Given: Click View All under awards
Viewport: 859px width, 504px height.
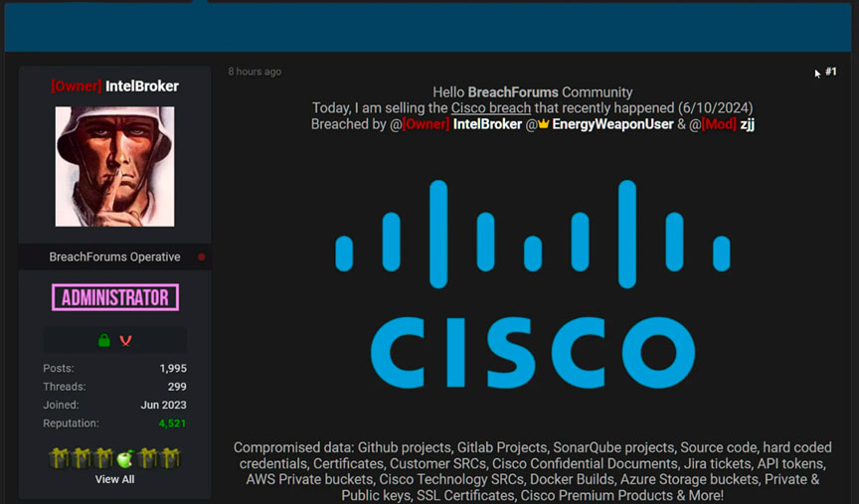Looking at the screenshot, I should pyautogui.click(x=114, y=479).
